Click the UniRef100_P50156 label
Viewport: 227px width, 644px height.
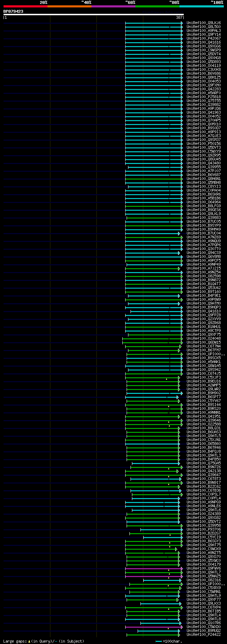click(x=204, y=144)
